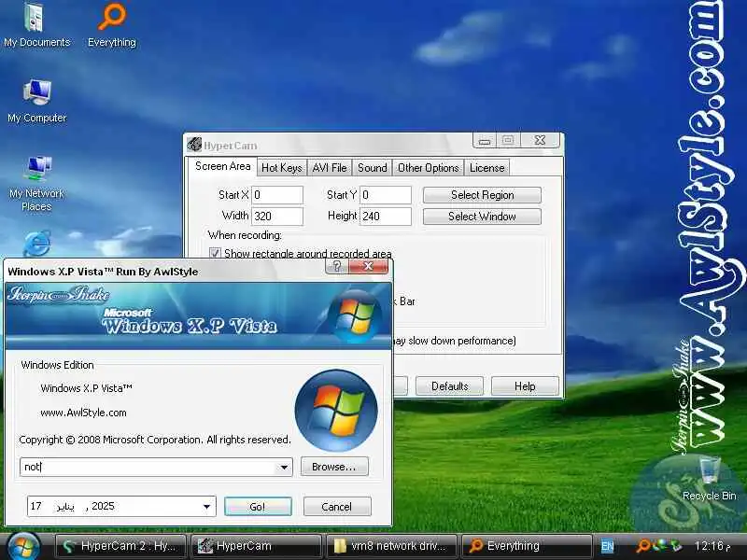
Task: Switch to the Sound tab
Action: 372,168
